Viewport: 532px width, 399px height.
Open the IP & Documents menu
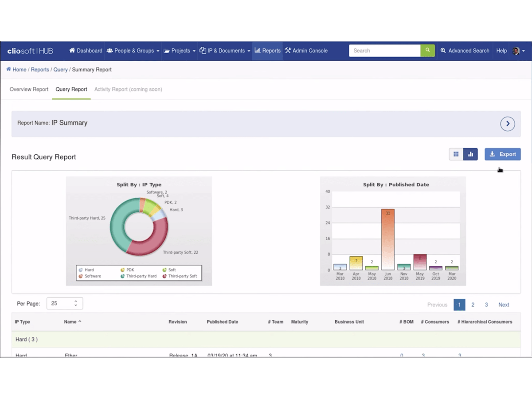[225, 51]
